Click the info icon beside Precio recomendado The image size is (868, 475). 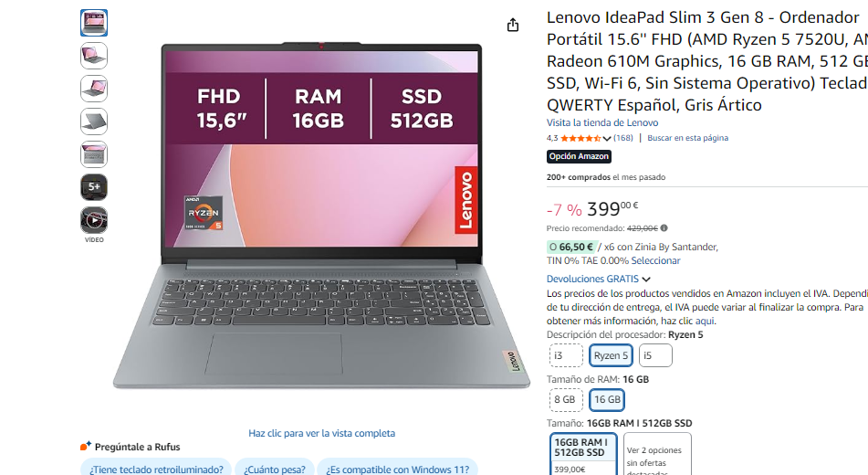[664, 227]
